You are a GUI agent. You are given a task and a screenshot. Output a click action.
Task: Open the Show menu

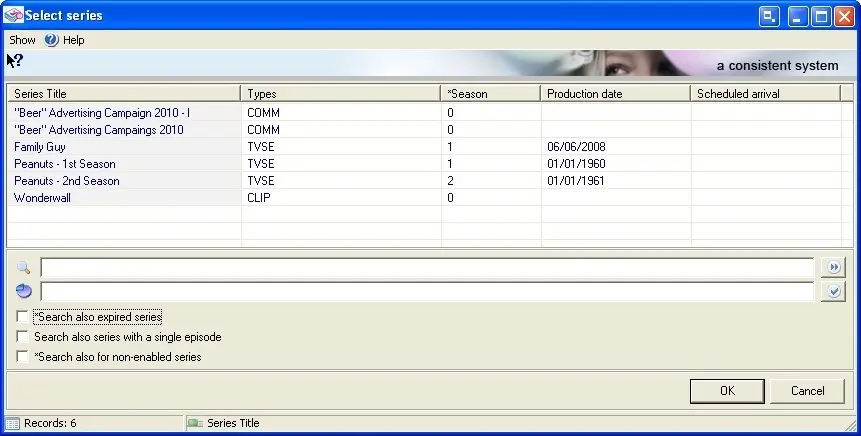(x=22, y=40)
